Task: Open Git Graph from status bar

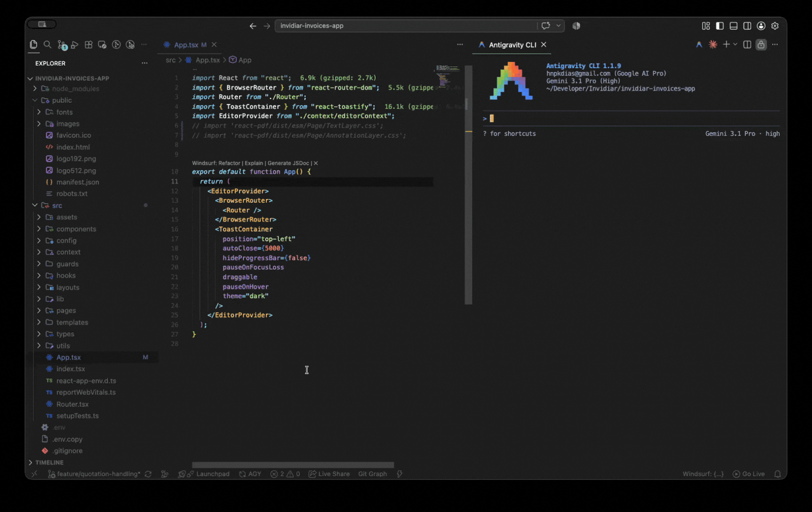Action: coord(372,474)
